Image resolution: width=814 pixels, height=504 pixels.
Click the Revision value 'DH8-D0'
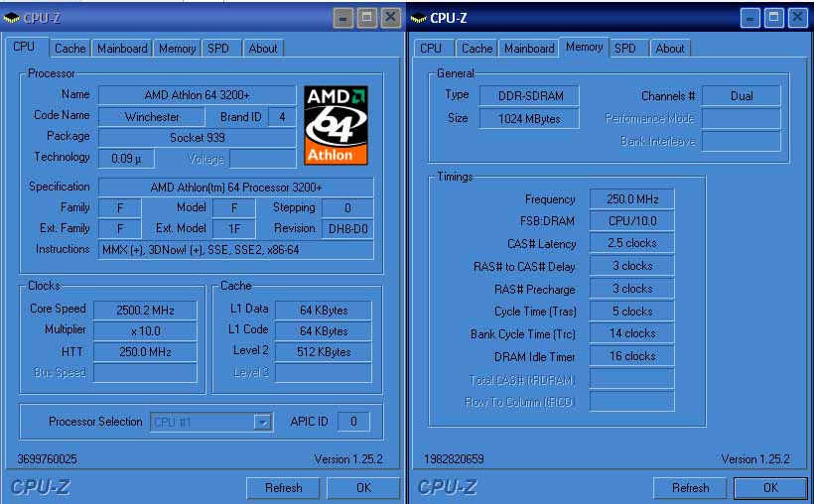click(x=347, y=229)
